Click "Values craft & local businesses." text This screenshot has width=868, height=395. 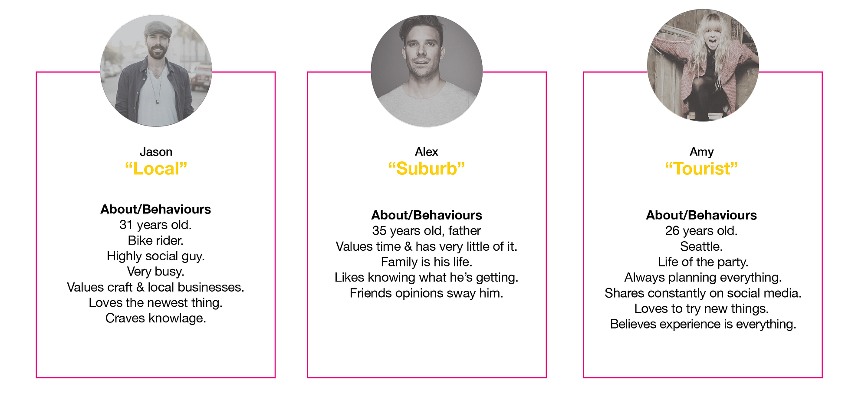click(x=156, y=287)
